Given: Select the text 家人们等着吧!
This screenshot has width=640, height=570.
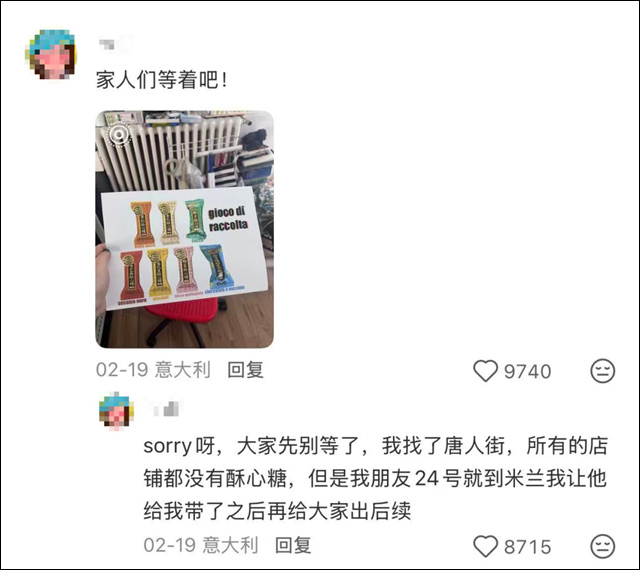Looking at the screenshot, I should (162, 80).
